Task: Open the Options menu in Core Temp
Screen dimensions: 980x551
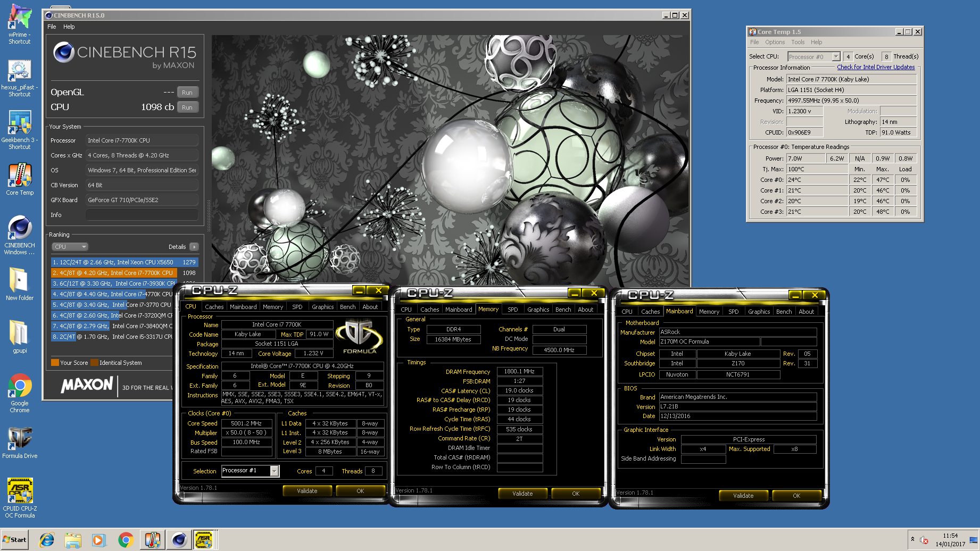Action: 775,42
